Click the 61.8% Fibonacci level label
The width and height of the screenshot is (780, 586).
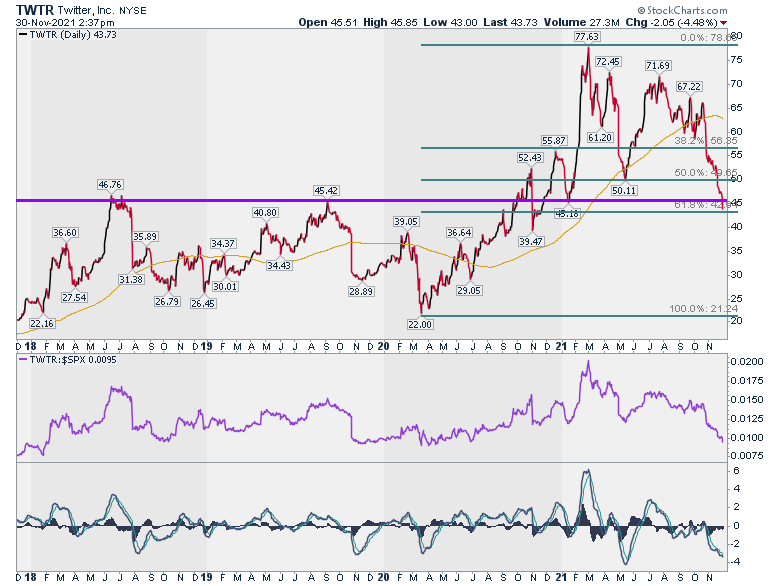tap(706, 204)
